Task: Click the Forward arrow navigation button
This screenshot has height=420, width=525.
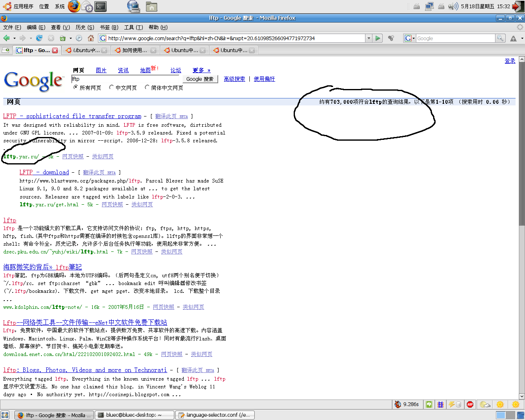Action: 23,38
